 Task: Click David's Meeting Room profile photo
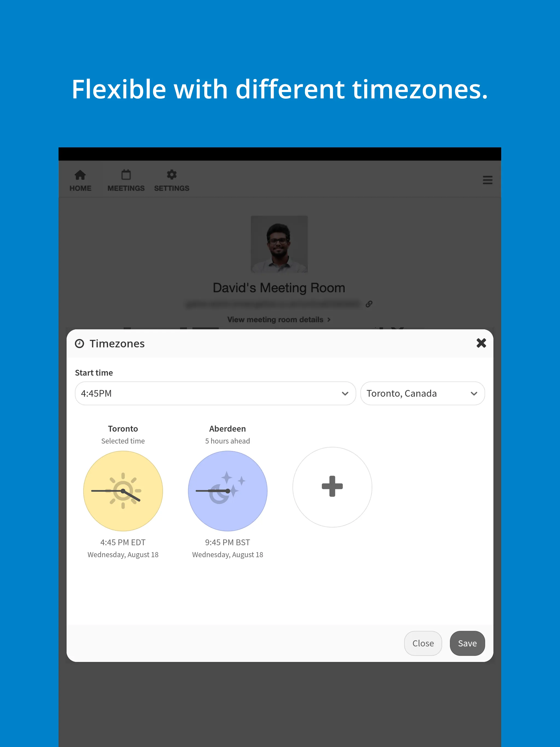click(x=279, y=244)
